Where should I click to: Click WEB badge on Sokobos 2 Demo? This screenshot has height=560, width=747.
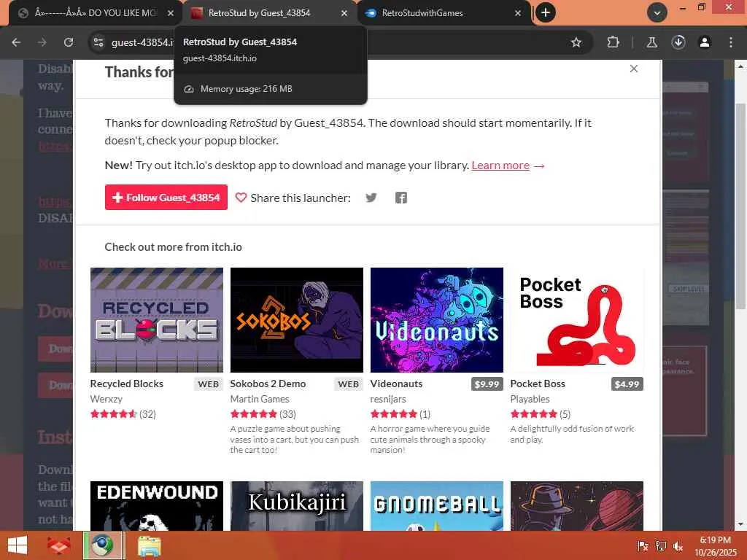pyautogui.click(x=348, y=384)
